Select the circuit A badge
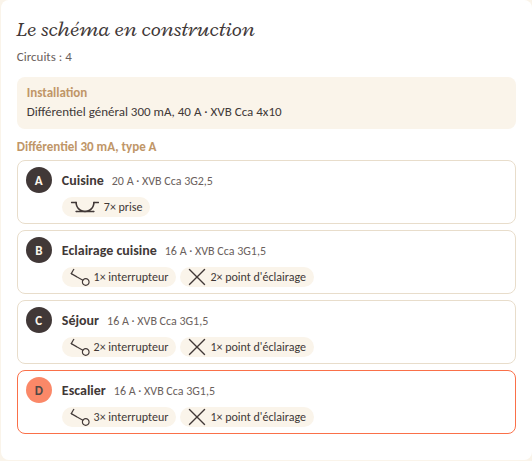The height and width of the screenshot is (461, 532). [39, 180]
